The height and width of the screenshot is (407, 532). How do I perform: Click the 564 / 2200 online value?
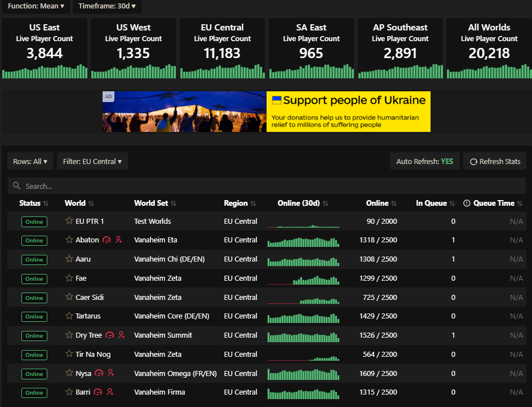pos(380,354)
